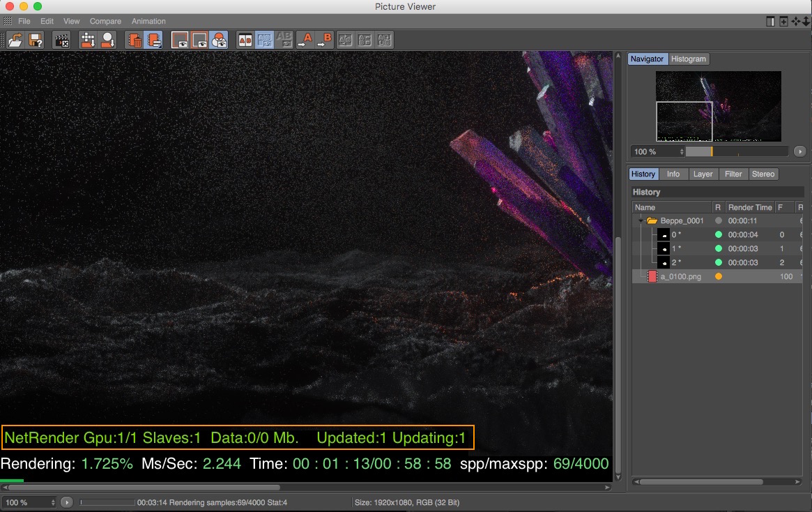This screenshot has width=812, height=512.
Task: Click the plus window icon in menu bar
Action: click(x=783, y=21)
